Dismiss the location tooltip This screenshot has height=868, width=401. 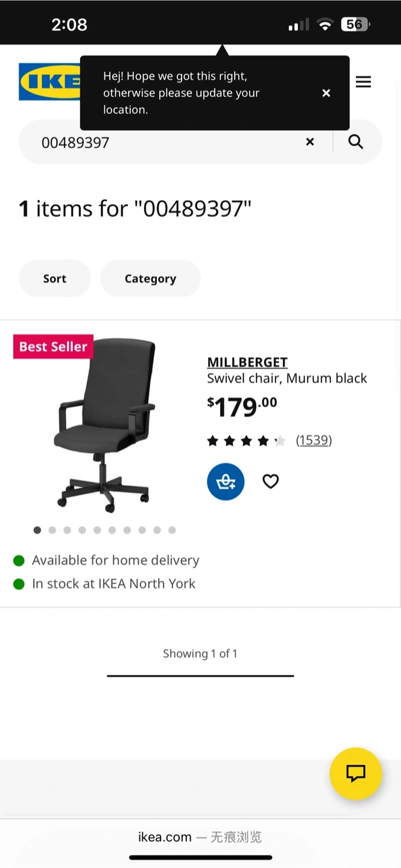pyautogui.click(x=326, y=93)
